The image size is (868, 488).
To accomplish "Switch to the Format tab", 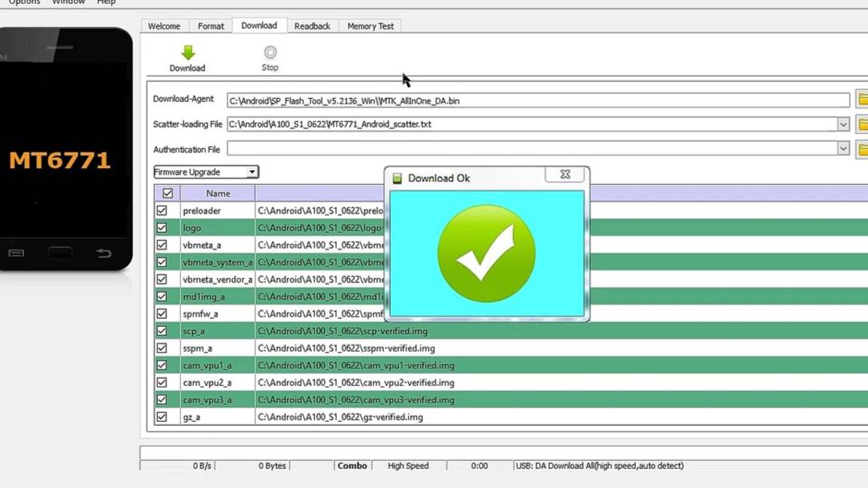I will 211,26.
